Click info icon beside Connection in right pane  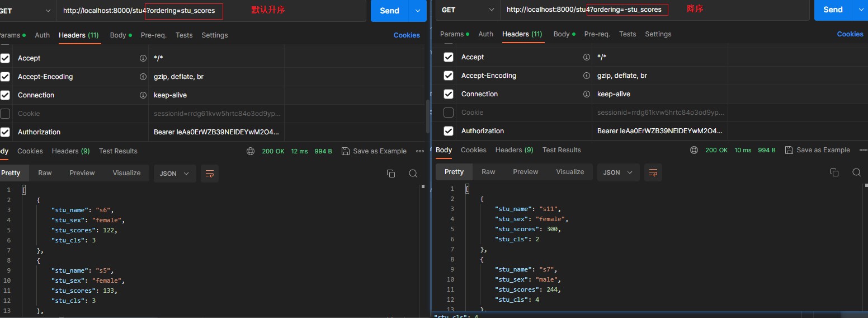tap(586, 94)
